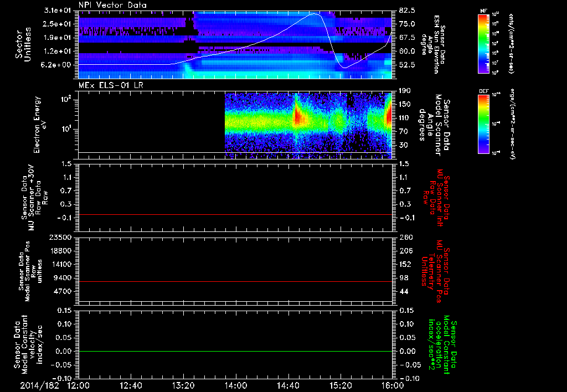The image size is (567, 392).
Task: Click the 260 telemetry tick label
Action: [x=406, y=237]
